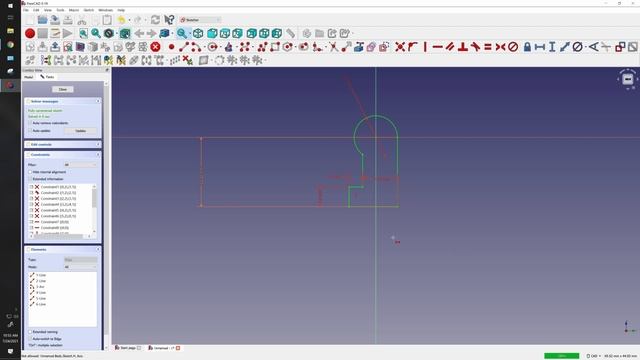Switch to the Tasks tab
640x360 pixels.
point(47,77)
